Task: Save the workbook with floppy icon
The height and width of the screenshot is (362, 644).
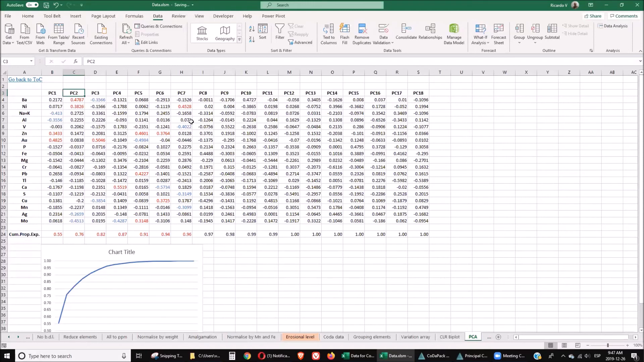Action: click(46, 5)
